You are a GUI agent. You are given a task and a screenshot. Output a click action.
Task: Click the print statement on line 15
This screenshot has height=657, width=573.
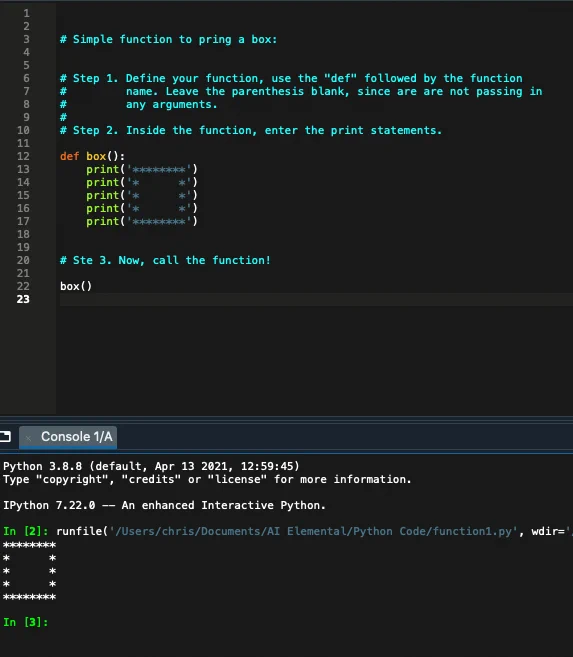(142, 195)
